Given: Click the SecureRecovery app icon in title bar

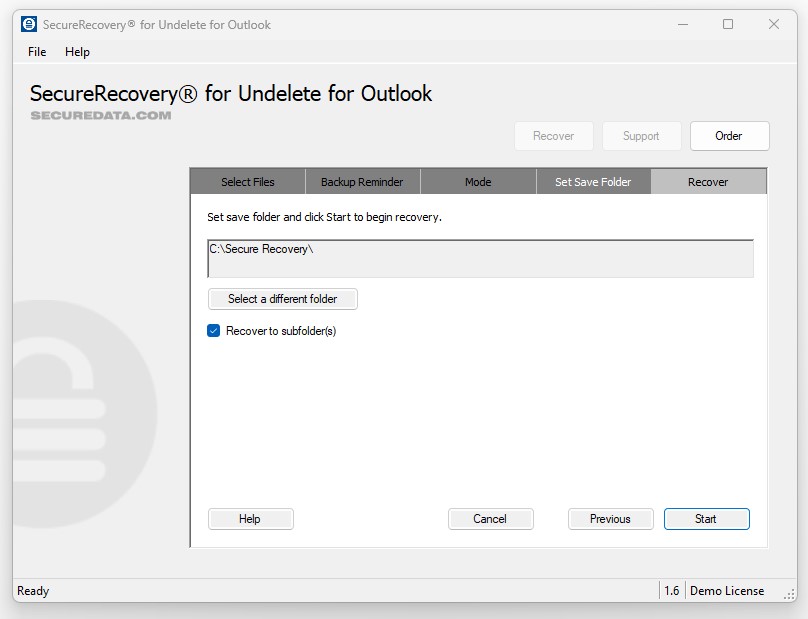Looking at the screenshot, I should (29, 24).
